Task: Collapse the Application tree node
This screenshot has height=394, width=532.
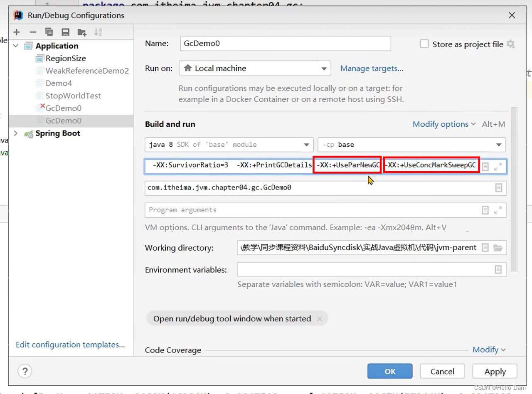Action: [16, 46]
